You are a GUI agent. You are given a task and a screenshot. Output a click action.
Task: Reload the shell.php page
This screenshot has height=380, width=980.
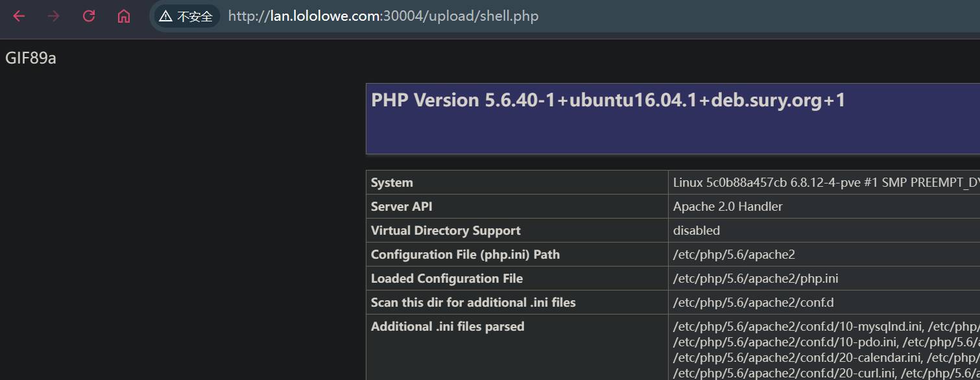point(89,16)
